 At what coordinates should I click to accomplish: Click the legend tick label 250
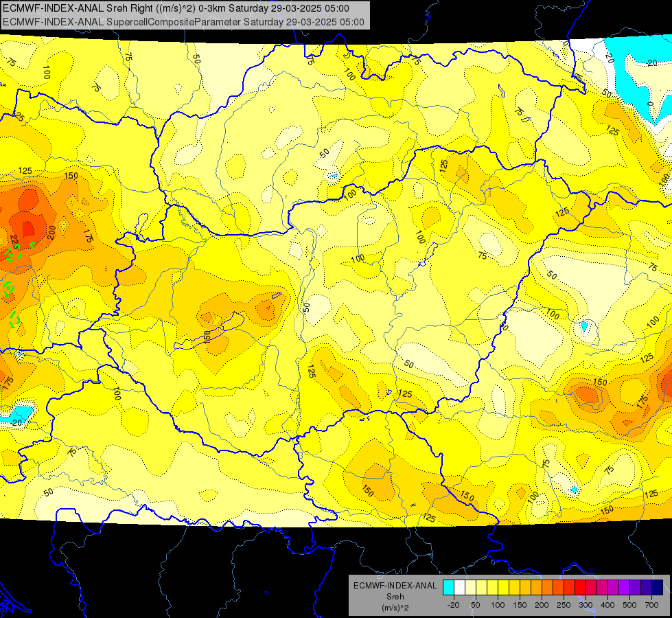(564, 605)
